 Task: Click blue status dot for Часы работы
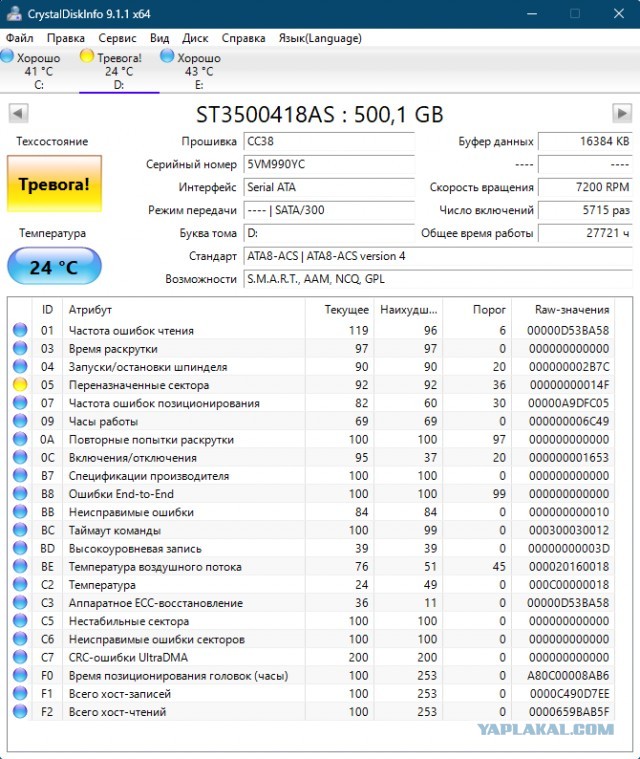point(20,421)
